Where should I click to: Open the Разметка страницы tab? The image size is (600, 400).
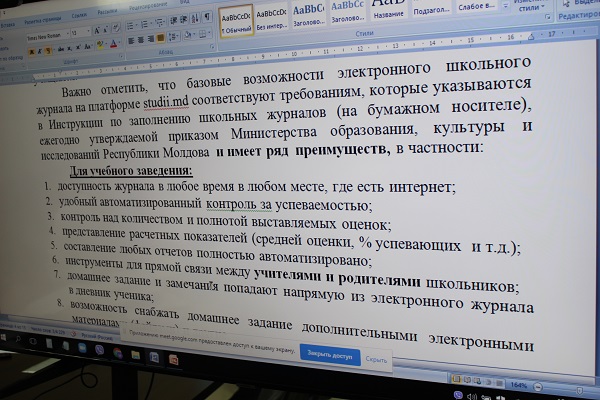[x=42, y=20]
